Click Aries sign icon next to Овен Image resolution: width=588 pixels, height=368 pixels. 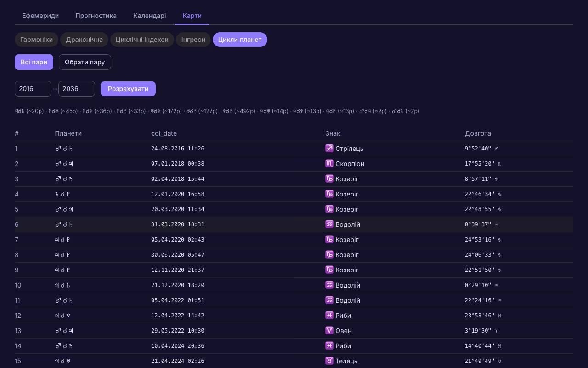click(329, 331)
